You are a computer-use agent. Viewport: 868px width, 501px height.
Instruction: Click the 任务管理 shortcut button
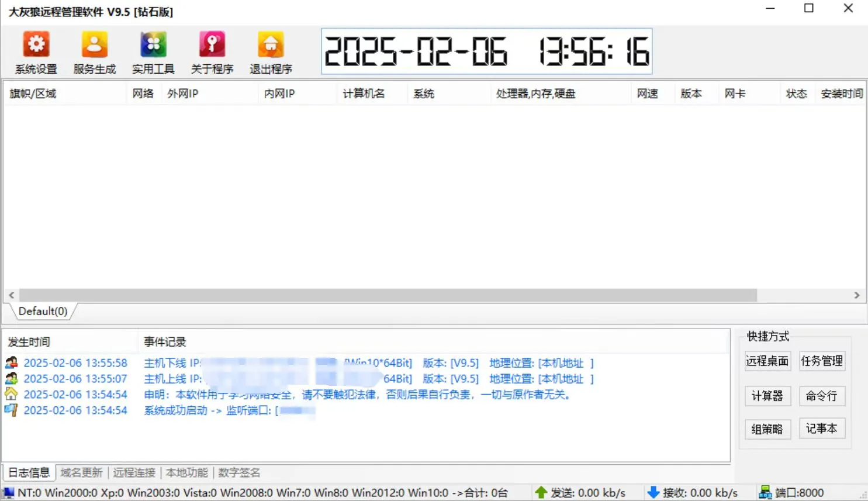pos(822,361)
